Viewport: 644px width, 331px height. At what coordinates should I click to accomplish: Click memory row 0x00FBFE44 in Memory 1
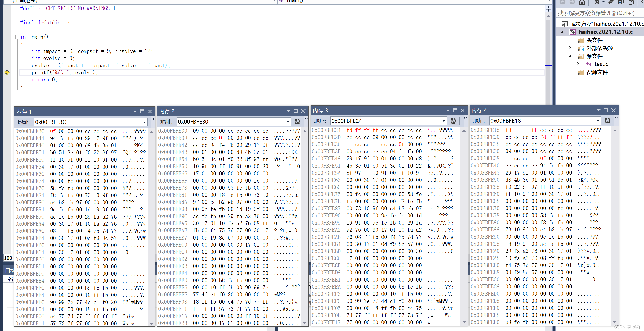point(80,138)
